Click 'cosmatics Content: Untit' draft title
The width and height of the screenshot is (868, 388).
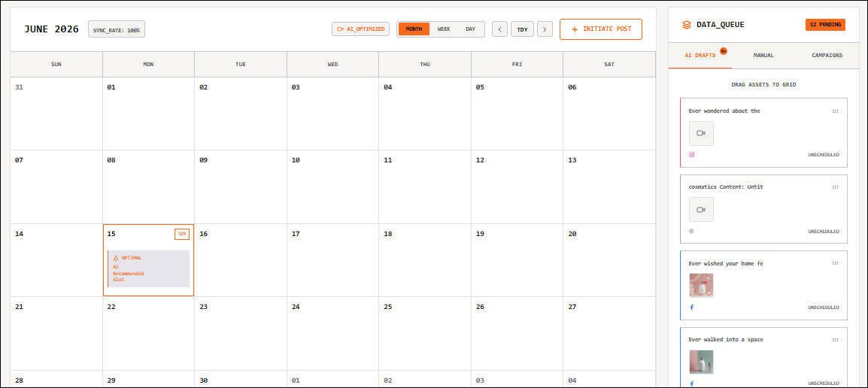pos(726,187)
